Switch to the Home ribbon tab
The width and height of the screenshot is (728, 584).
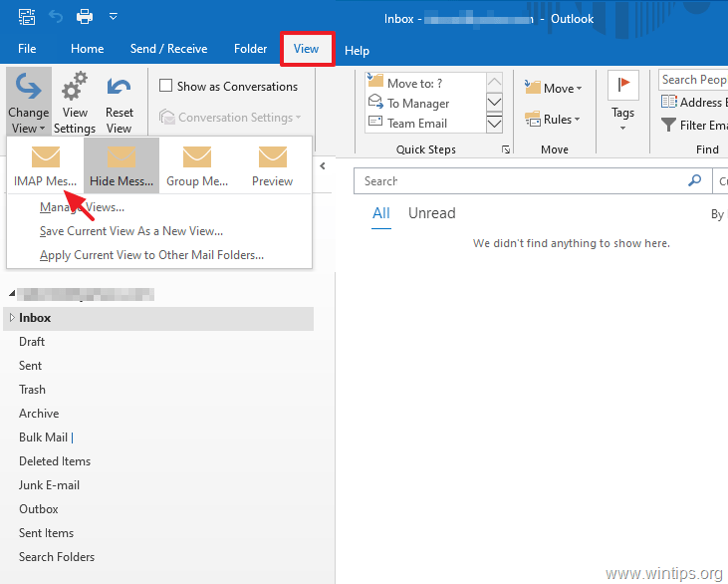[88, 49]
